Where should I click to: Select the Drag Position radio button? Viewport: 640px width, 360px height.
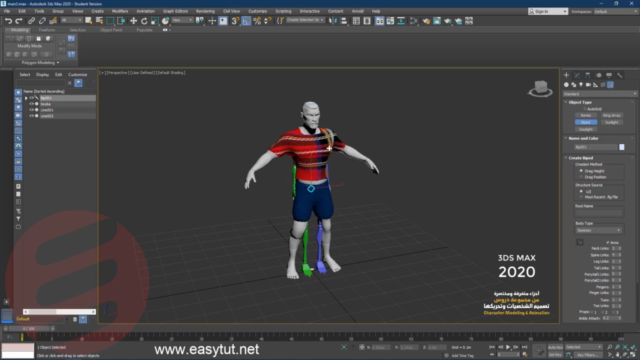(x=581, y=177)
